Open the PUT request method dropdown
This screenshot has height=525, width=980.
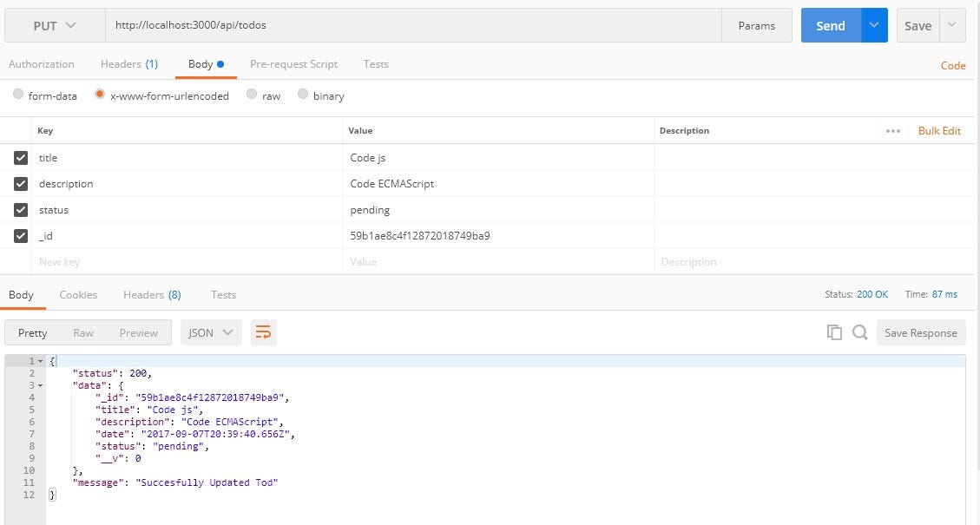[54, 25]
